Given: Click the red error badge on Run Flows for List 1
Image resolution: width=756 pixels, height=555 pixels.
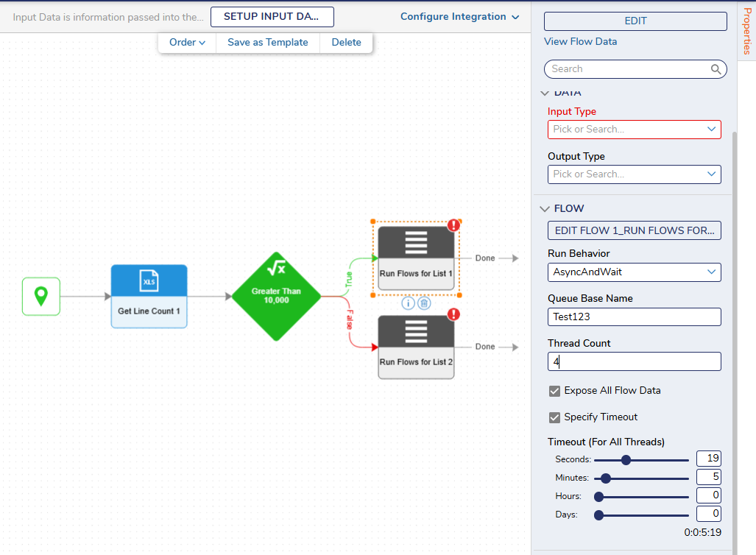Looking at the screenshot, I should tap(453, 225).
